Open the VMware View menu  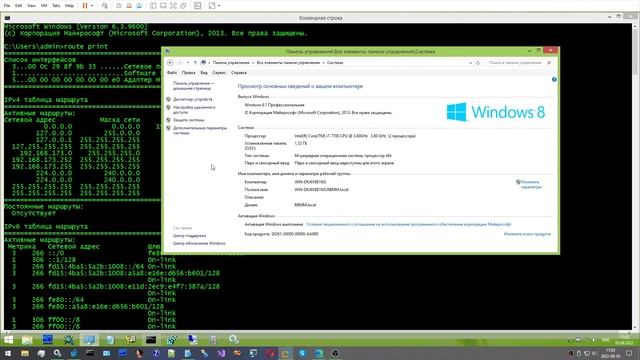pyautogui.click(x=31, y=6)
